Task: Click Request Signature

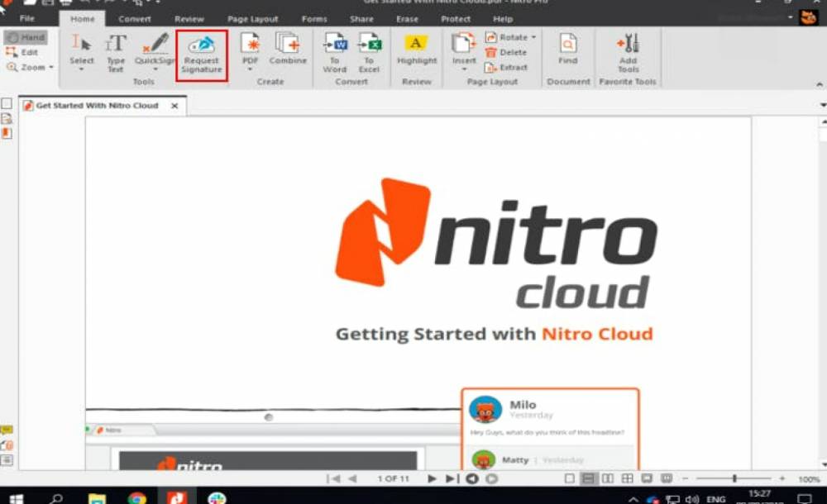Action: [202, 55]
